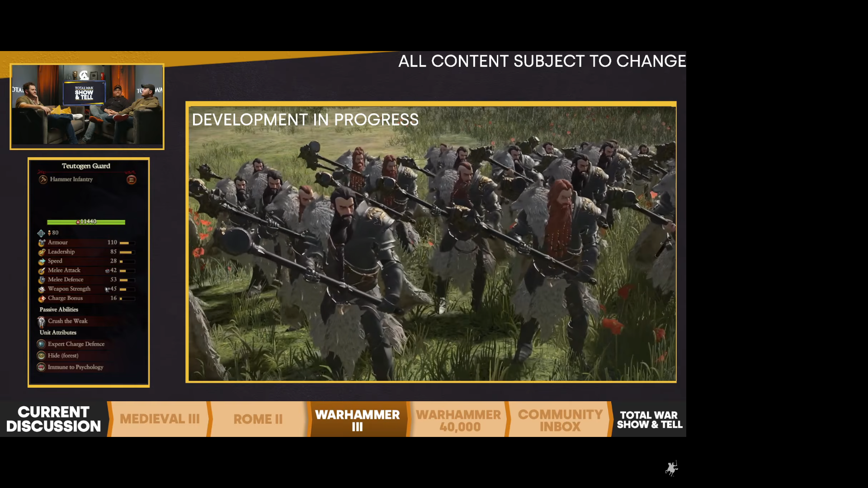The image size is (868, 488).
Task: Click the Total War Show & Tell logo
Action: click(650, 420)
